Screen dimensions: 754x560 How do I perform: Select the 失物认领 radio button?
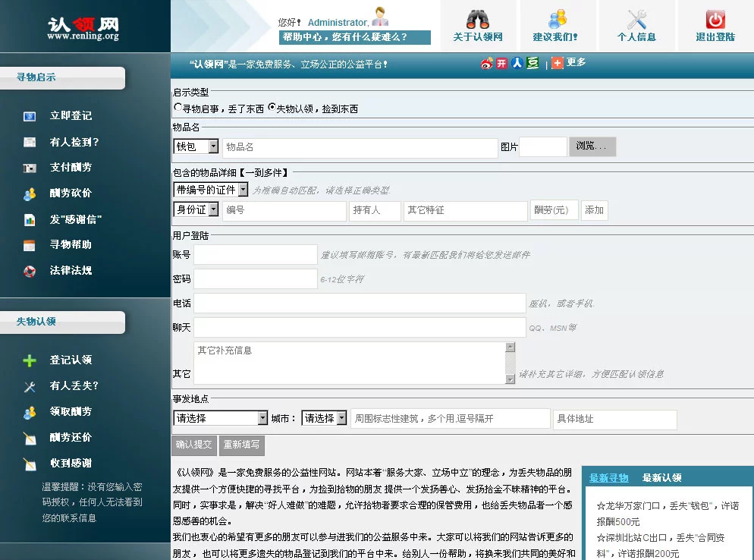(272, 109)
